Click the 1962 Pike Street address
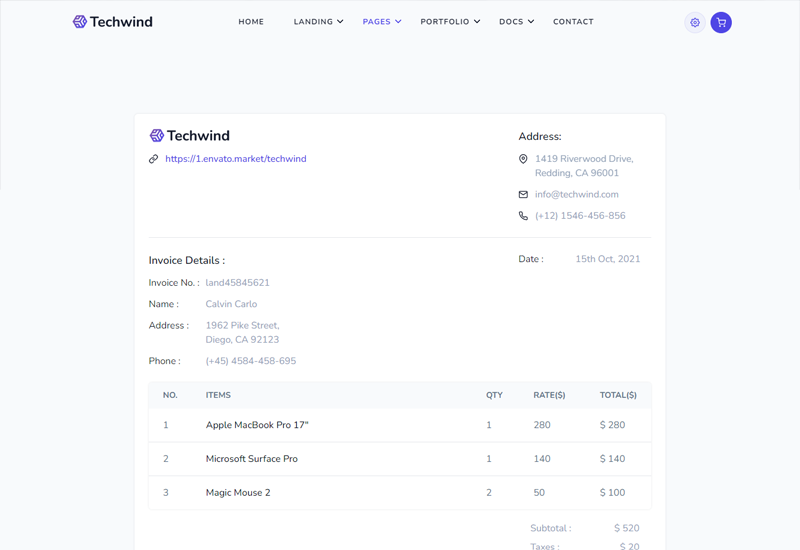This screenshot has height=550, width=800. pyautogui.click(x=242, y=333)
